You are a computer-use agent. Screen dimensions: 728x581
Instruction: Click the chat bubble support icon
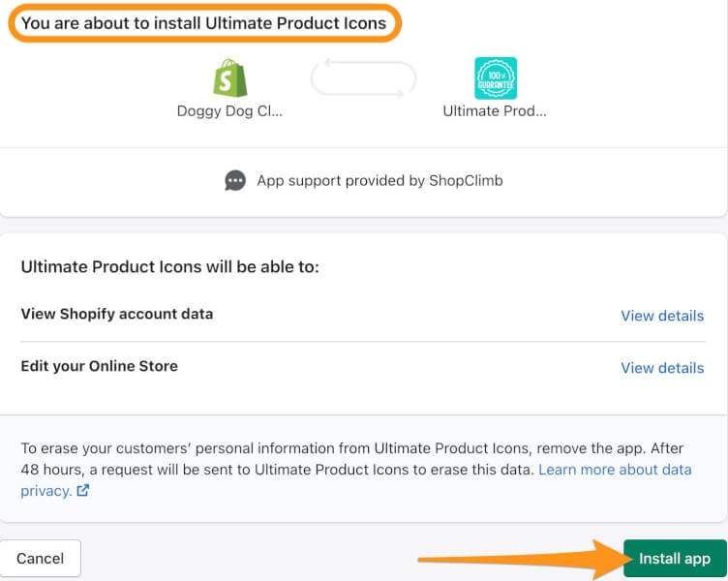tap(235, 181)
